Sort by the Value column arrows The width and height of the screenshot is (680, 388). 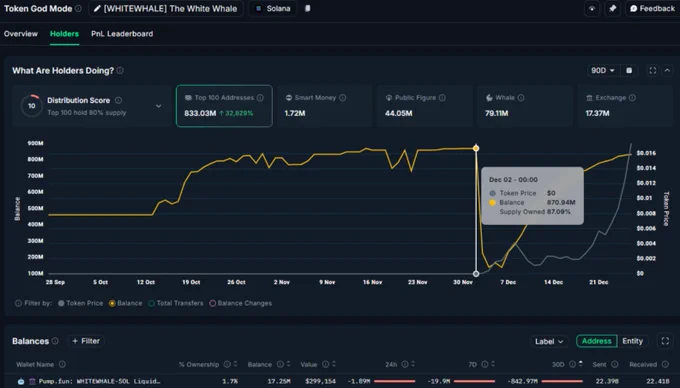333,364
